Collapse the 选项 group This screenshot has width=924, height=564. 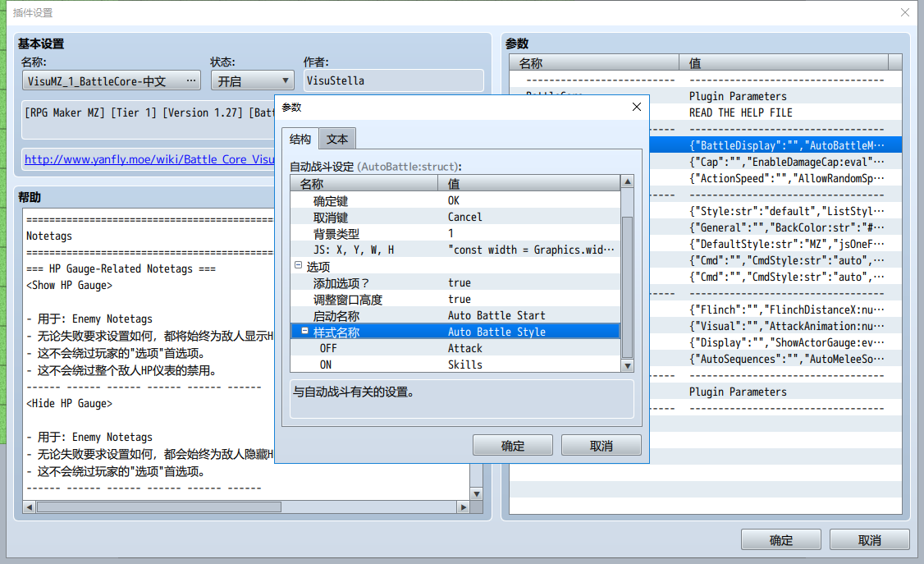[298, 266]
